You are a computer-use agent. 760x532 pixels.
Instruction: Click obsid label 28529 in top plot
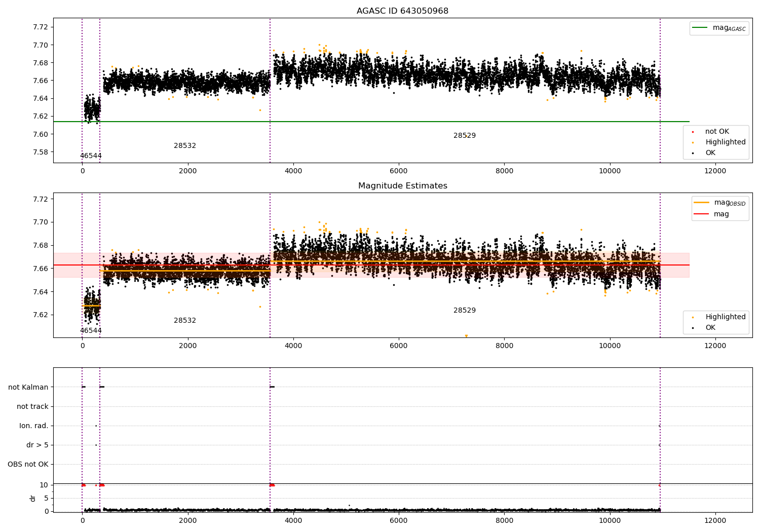(465, 136)
